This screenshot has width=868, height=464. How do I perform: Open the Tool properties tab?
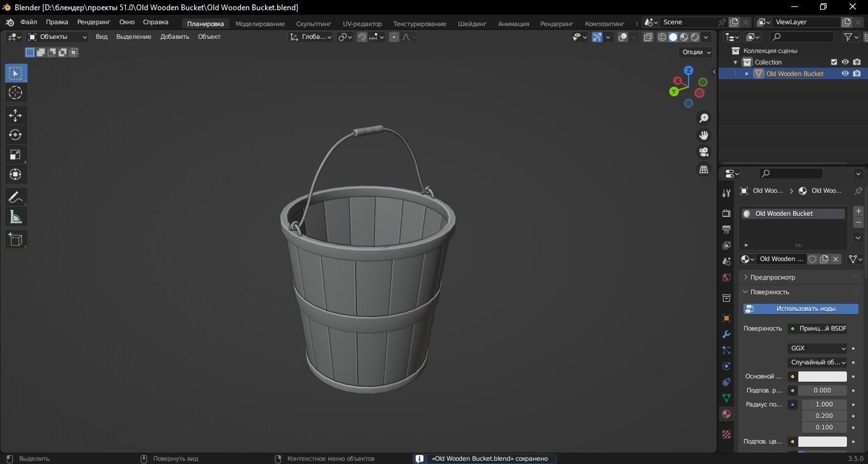point(726,193)
